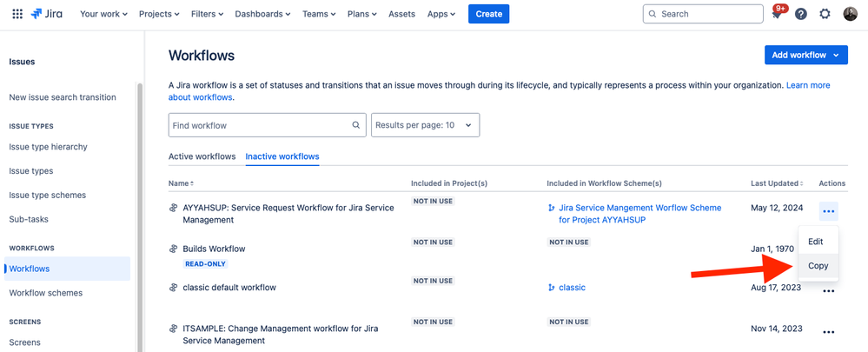The width and height of the screenshot is (868, 352).
Task: Open Jira Service Mangement Worflow Scheme link
Action: (640, 214)
